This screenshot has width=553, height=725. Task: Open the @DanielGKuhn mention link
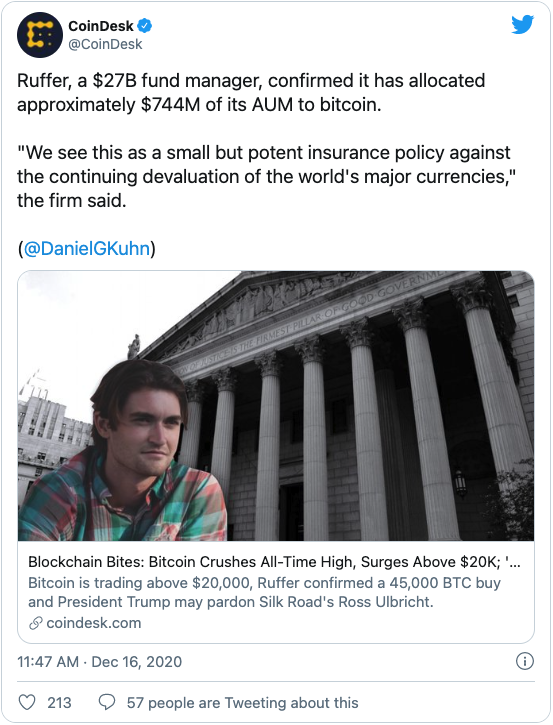tap(87, 248)
